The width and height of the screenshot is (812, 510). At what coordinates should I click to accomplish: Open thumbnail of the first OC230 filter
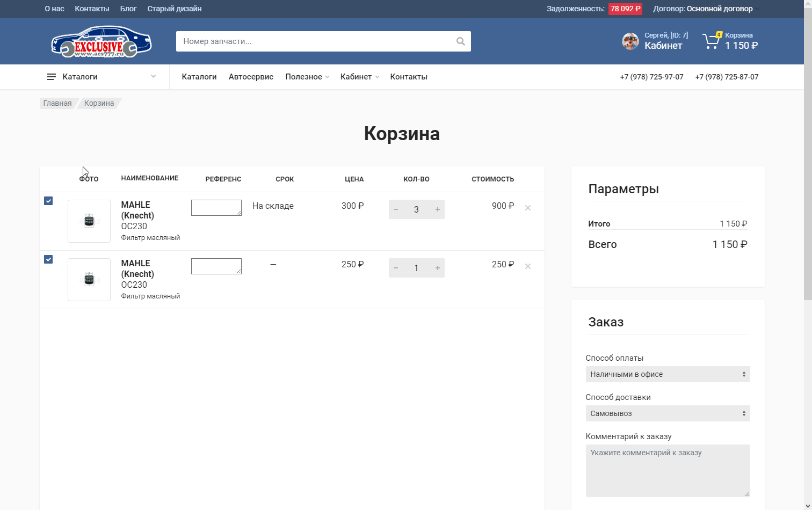89,221
